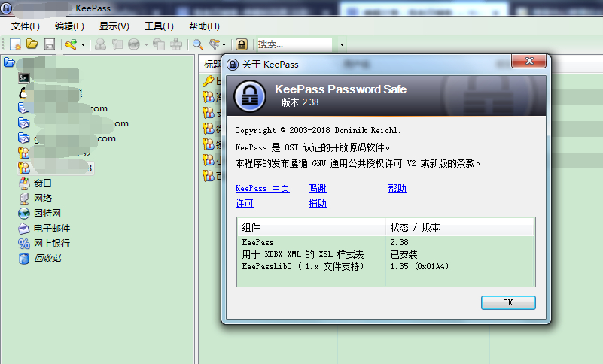Click the KeePass logo in About banner
Viewport: 603px width, 364px height.
coord(250,96)
